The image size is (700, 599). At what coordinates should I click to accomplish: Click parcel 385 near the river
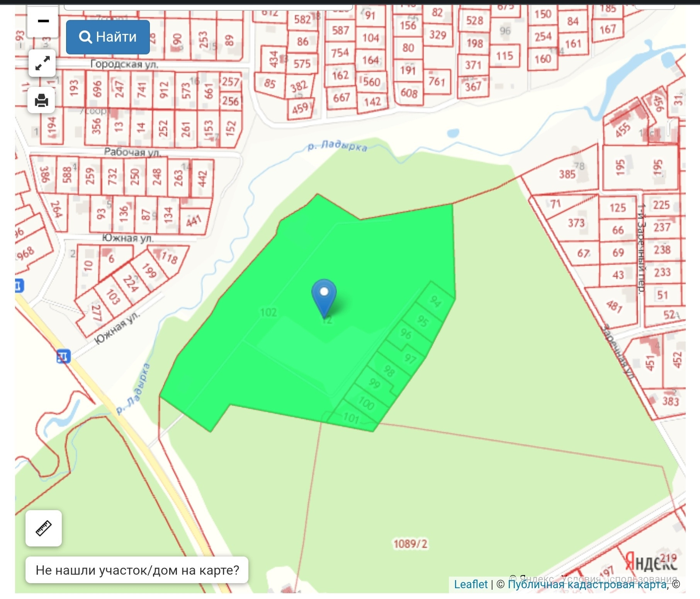(567, 174)
